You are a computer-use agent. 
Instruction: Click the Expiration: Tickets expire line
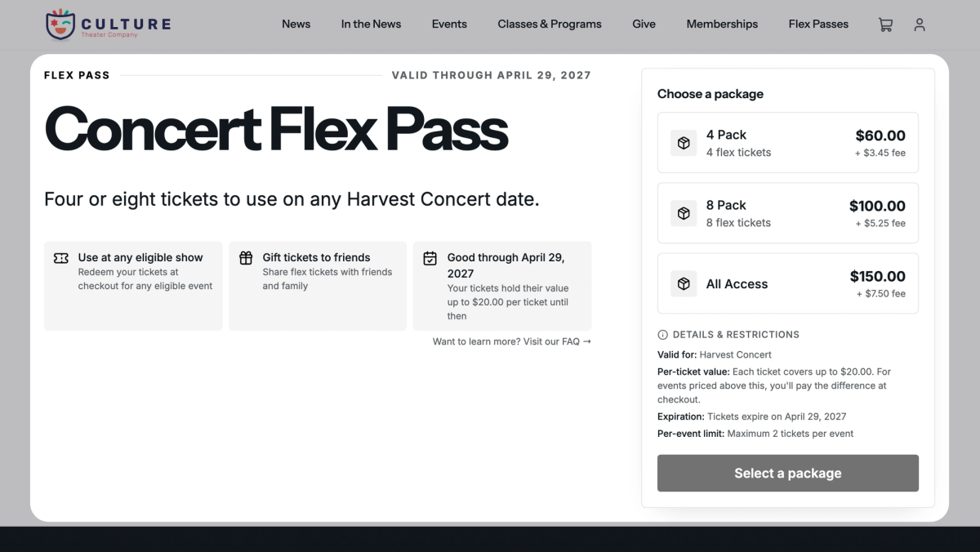751,416
